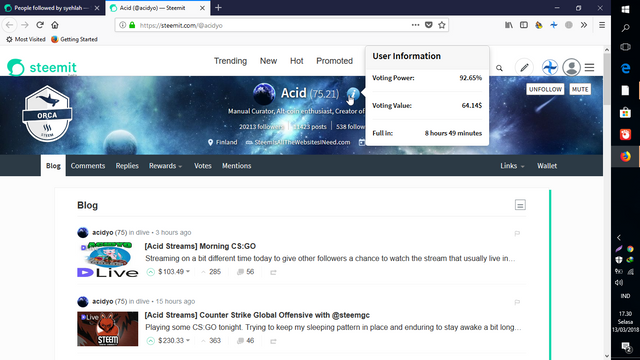The height and width of the screenshot is (360, 640).
Task: Open comments count 56 on Morning CS:GO
Action: coord(246,272)
